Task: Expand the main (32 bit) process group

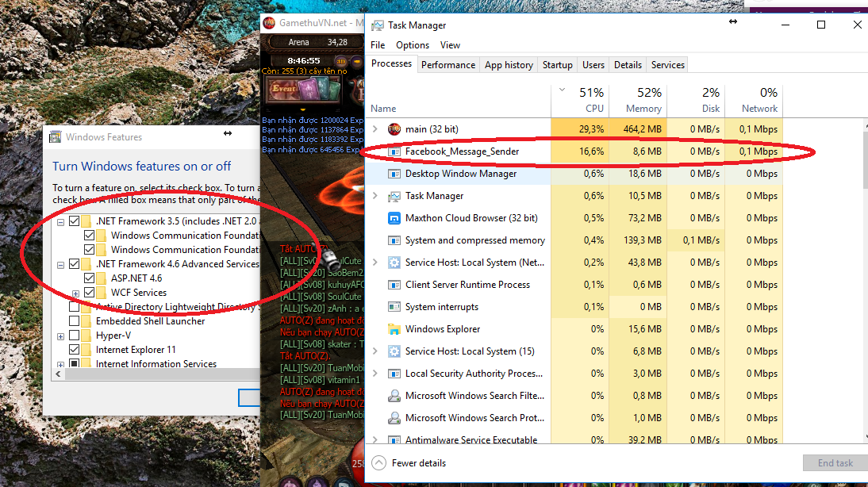Action: (374, 129)
